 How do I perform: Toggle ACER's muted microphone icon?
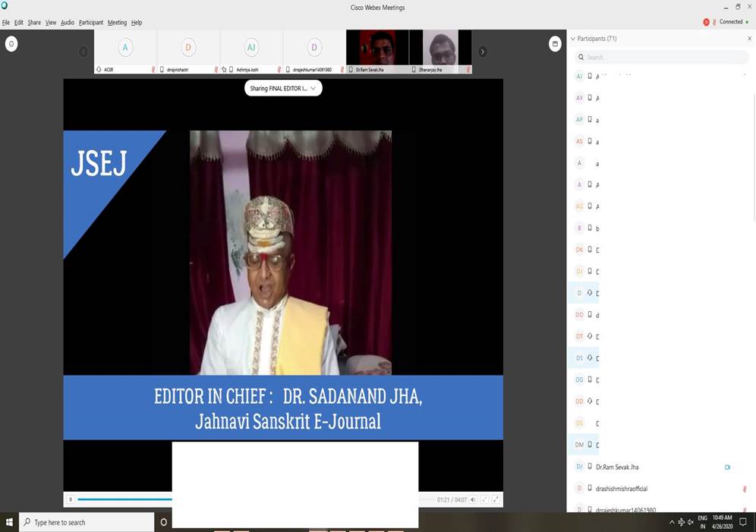(x=153, y=69)
